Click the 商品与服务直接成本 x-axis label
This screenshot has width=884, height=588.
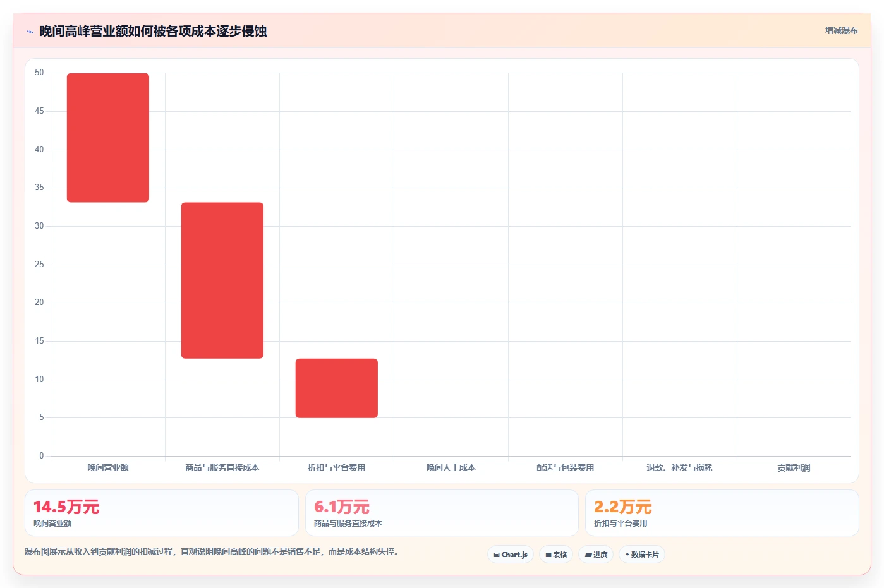pos(222,467)
